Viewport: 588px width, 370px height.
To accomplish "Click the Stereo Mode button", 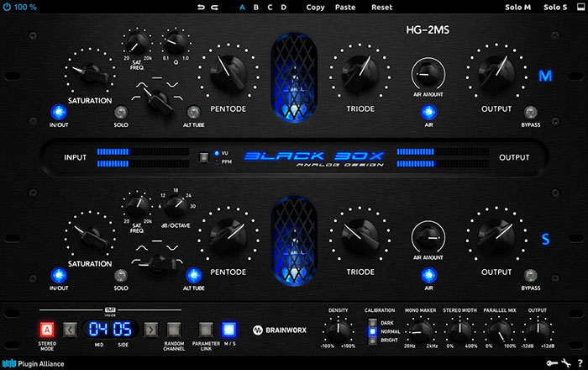I will (x=46, y=329).
